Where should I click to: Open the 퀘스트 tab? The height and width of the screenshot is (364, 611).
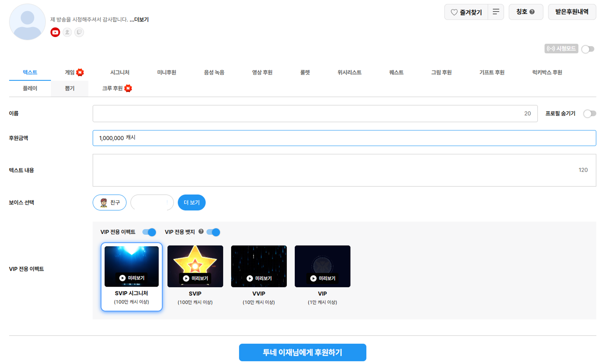396,72
